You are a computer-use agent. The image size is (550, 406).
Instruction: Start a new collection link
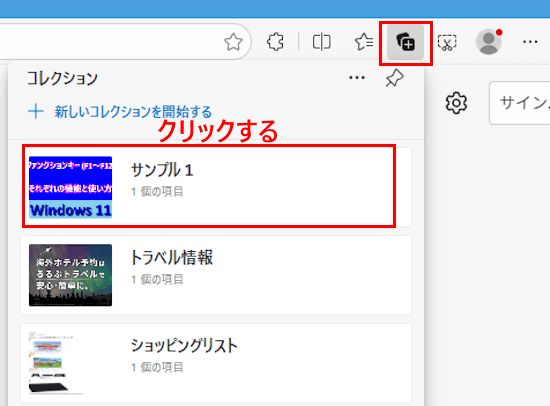(133, 112)
